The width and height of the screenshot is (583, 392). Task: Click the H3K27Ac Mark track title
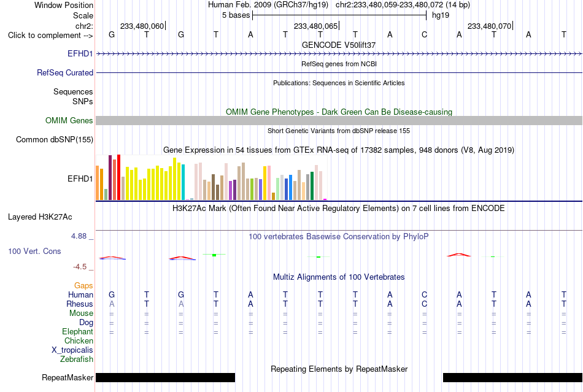(x=339, y=208)
